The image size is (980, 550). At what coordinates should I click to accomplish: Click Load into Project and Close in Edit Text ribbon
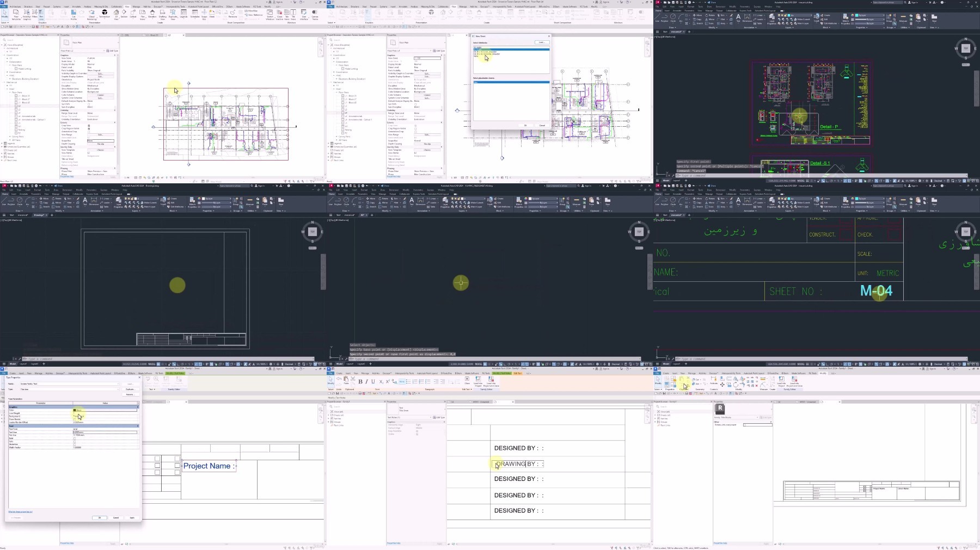491,381
